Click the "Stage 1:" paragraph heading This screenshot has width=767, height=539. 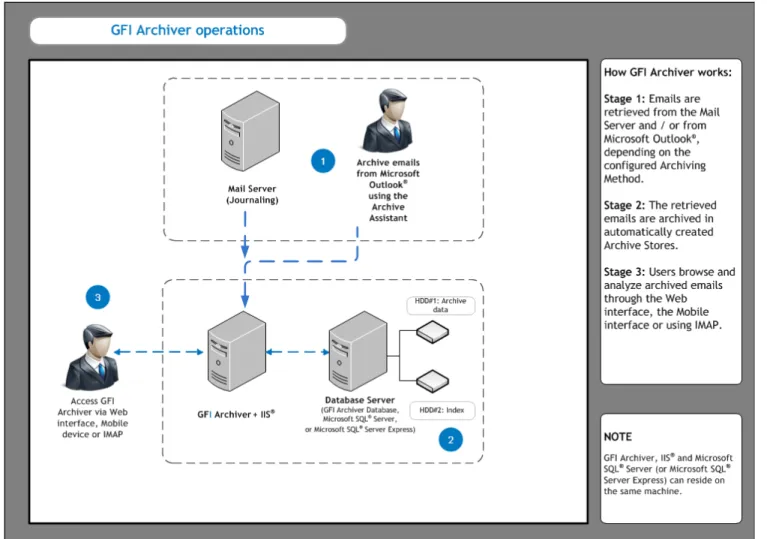pyautogui.click(x=624, y=99)
